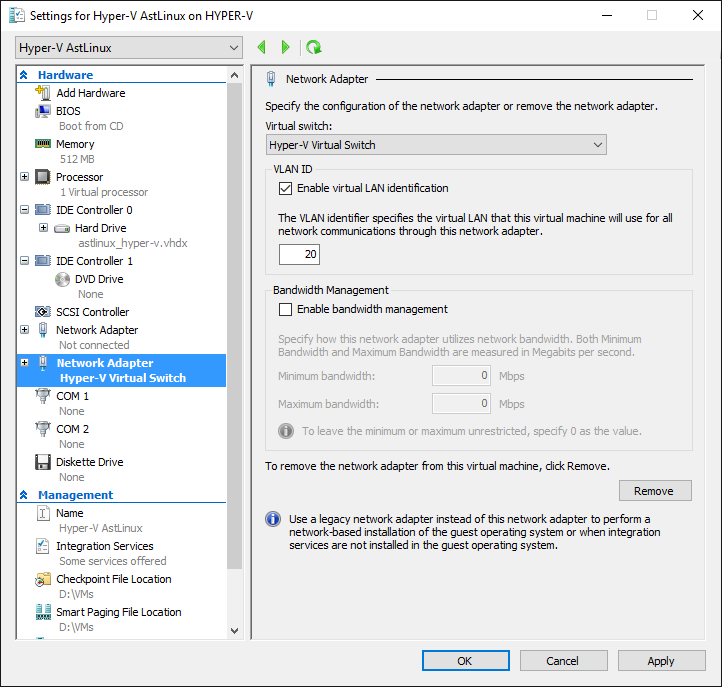Click the IDE Controller 1 icon

point(43,261)
